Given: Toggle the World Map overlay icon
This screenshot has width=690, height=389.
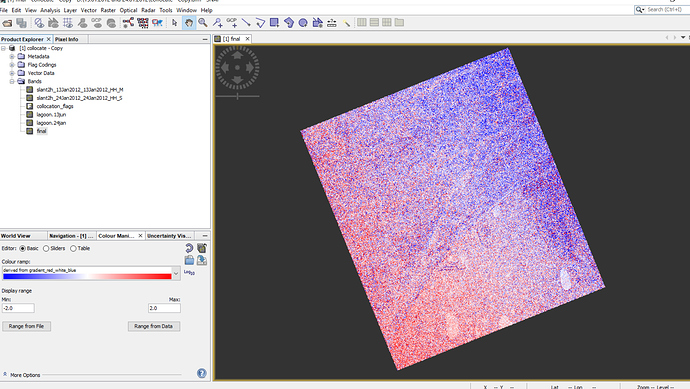Looking at the screenshot, I should tap(111, 23).
